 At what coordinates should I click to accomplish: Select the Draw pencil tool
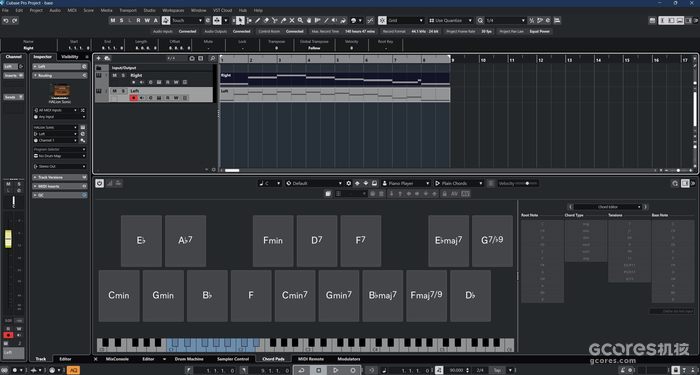[258, 21]
